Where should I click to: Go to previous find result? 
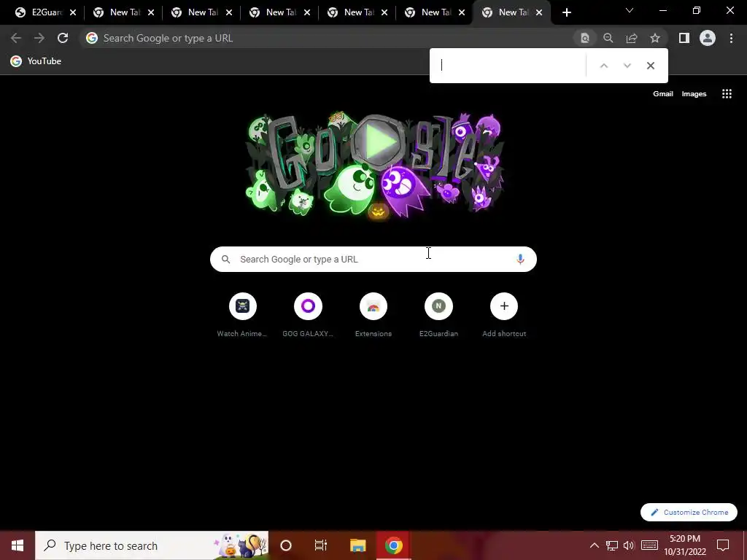point(603,66)
